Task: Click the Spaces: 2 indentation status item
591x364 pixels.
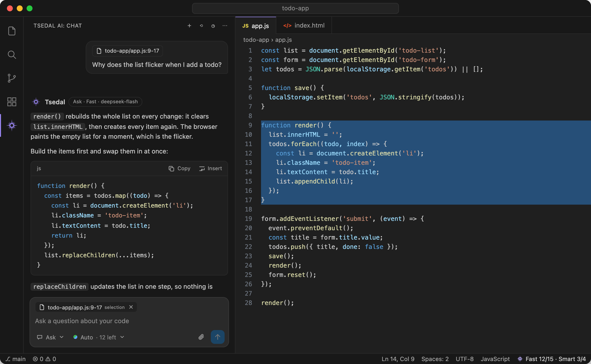Action: pos(435,359)
